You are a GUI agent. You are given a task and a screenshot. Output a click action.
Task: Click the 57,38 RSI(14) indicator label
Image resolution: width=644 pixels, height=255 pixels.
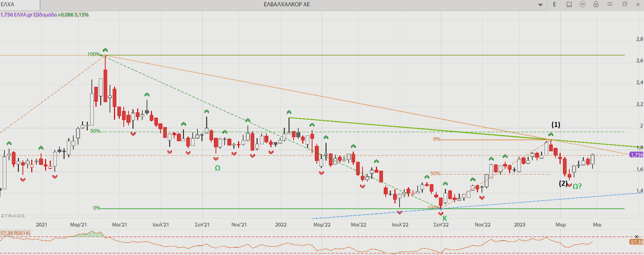click(15, 233)
